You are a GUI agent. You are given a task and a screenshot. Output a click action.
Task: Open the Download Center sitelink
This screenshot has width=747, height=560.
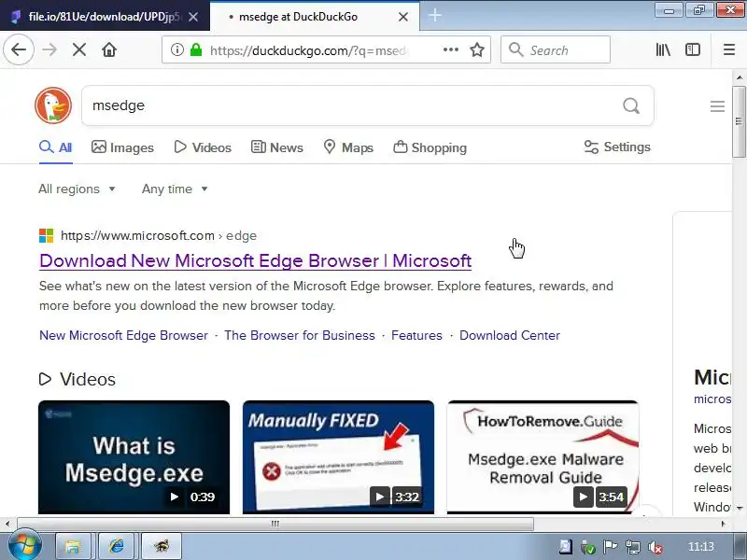pos(510,335)
